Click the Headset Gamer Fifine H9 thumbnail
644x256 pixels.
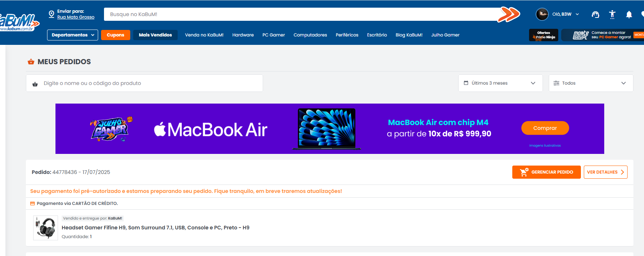click(x=46, y=228)
